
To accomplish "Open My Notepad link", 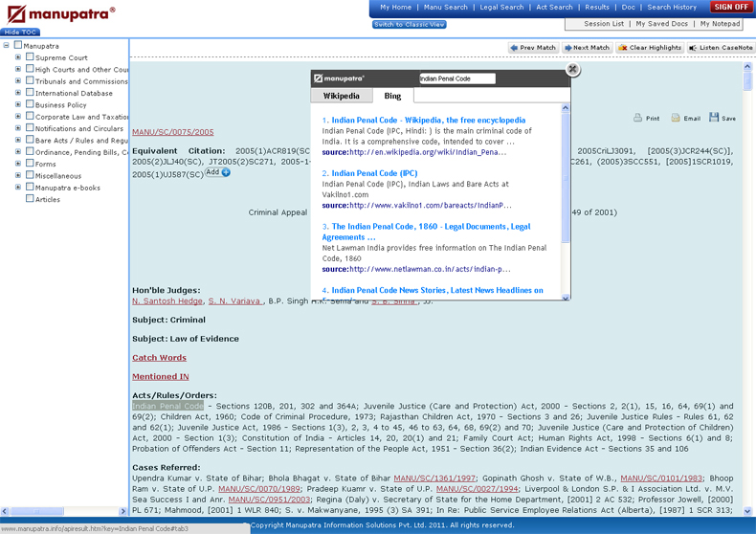I will [720, 24].
